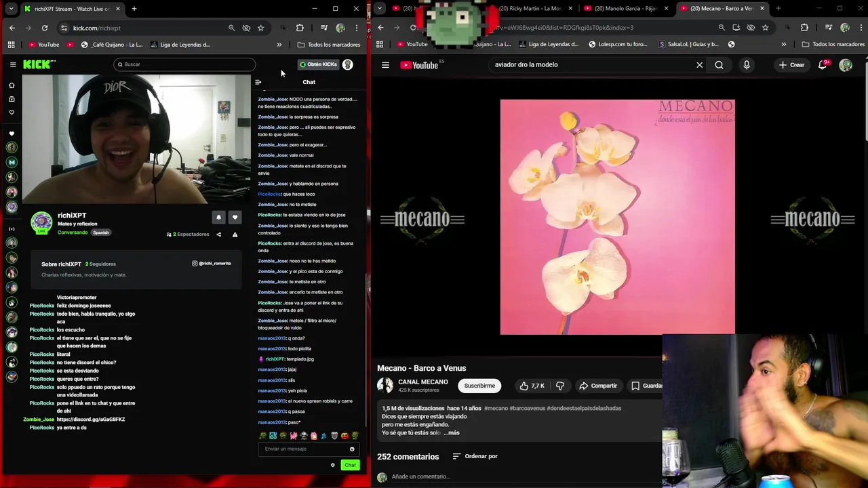
Task: Open SalsaLoL bookmark in YouTube window
Action: point(688,44)
